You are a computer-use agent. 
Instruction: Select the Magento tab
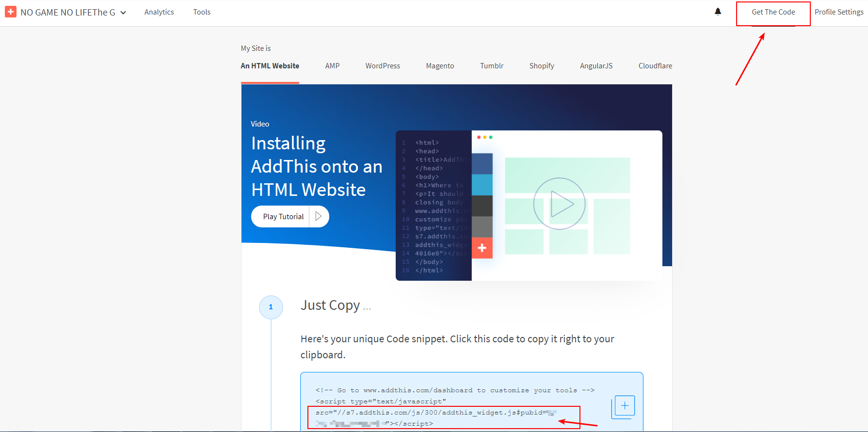click(x=440, y=66)
